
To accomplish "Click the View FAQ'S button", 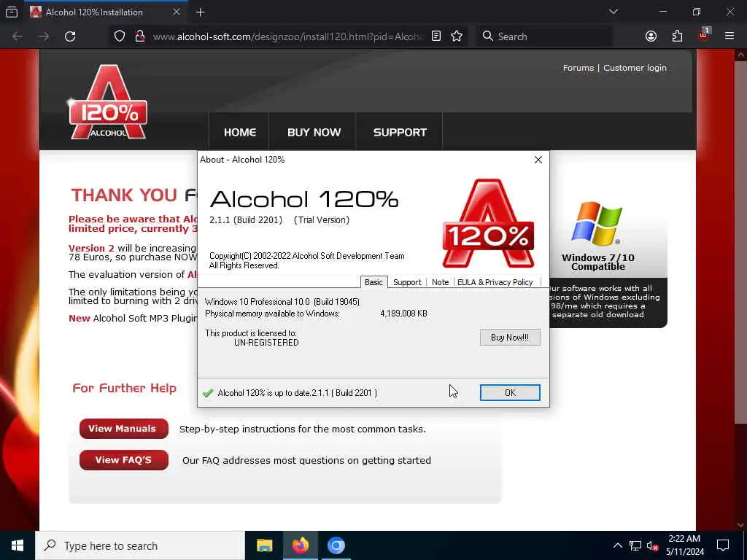I will pos(124,460).
